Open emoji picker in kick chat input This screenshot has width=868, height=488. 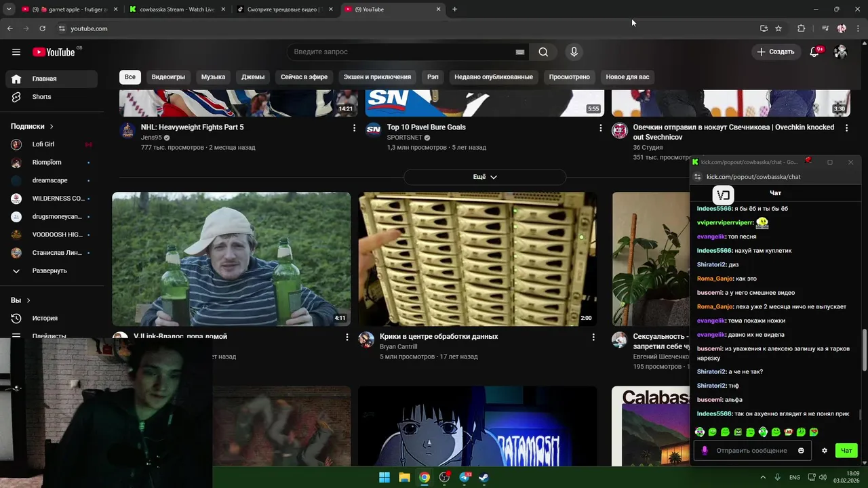(x=801, y=450)
